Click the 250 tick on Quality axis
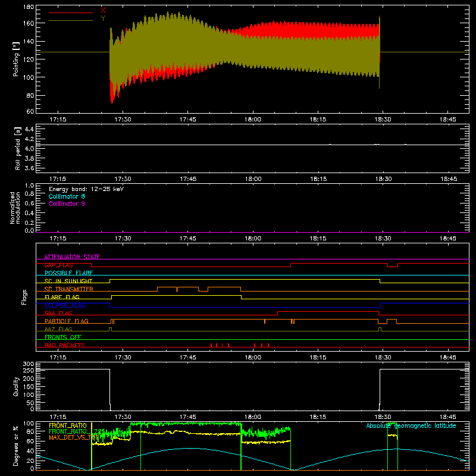The height and width of the screenshot is (476, 476). click(x=29, y=371)
